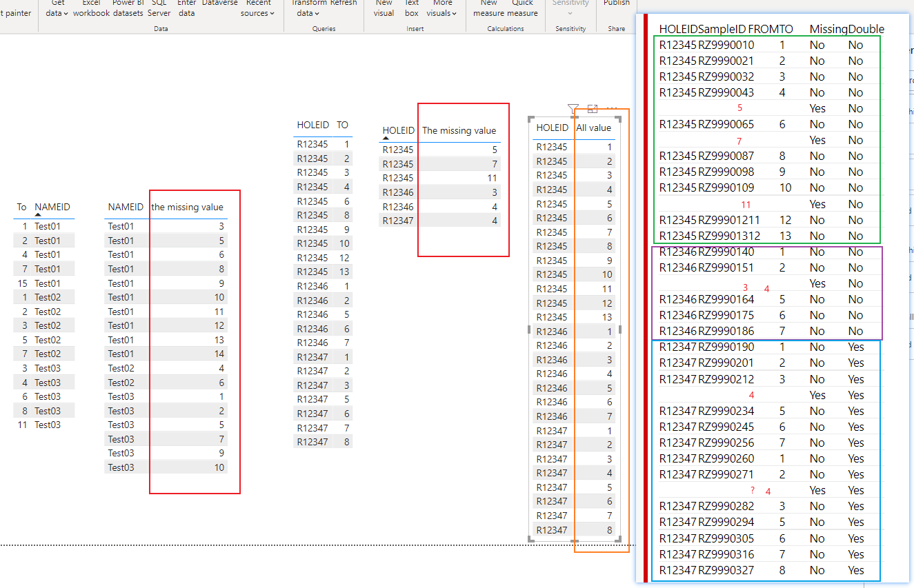Viewport: 914px width, 588px height.
Task: Click HOLEID header next to 'The missing value'
Action: (x=399, y=130)
